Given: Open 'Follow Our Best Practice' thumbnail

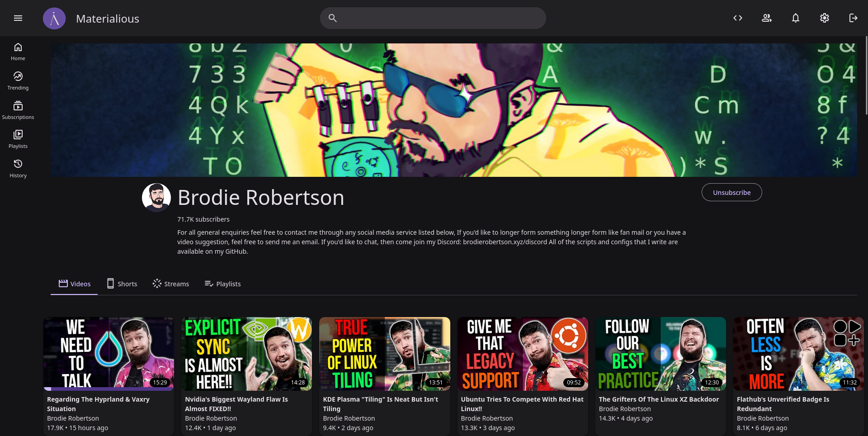Looking at the screenshot, I should pos(660,354).
